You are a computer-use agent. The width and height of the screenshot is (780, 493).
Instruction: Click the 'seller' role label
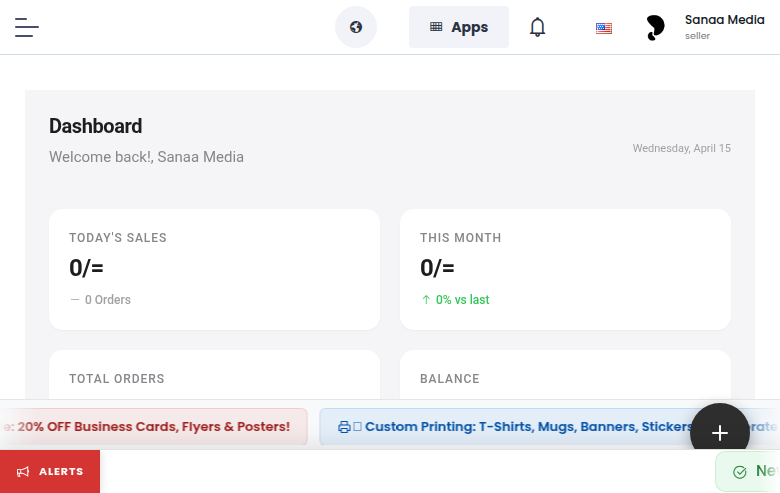coord(697,36)
